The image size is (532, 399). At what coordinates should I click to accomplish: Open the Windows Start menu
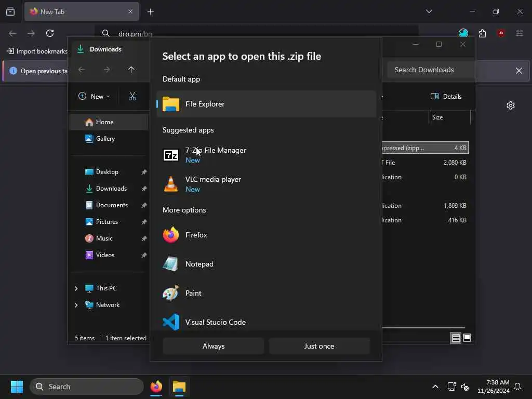(x=17, y=387)
